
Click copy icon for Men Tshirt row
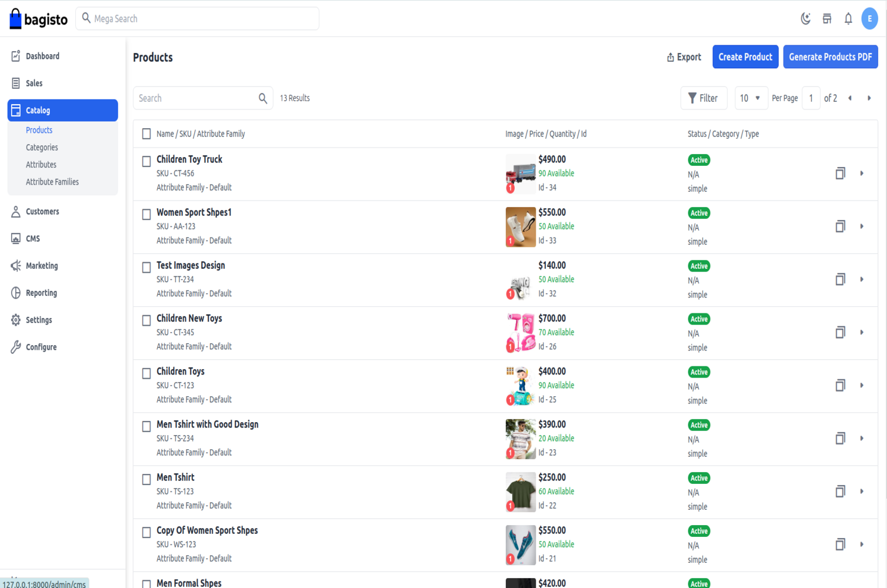click(841, 492)
